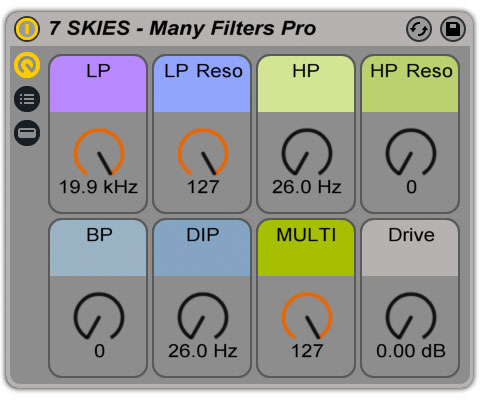Screen dimensions: 480x400
Task: Click the 26.0 Hz value under DIP
Action: click(x=203, y=351)
